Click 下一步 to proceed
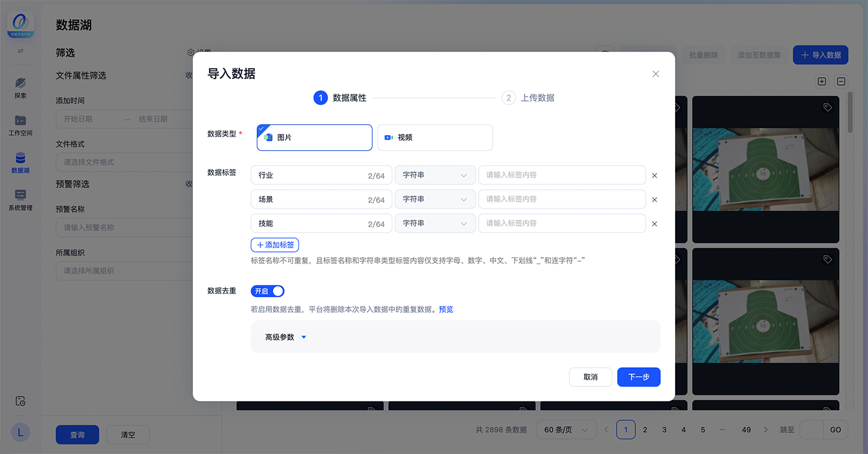 pos(639,377)
